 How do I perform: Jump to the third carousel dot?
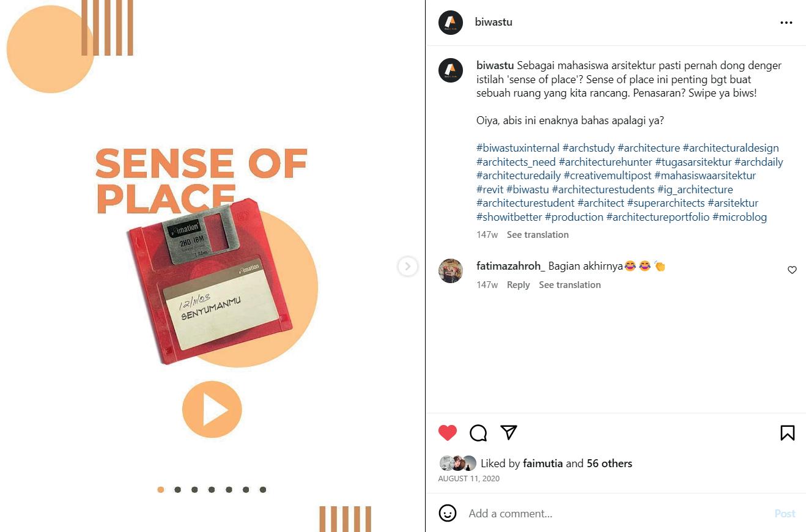coord(194,490)
